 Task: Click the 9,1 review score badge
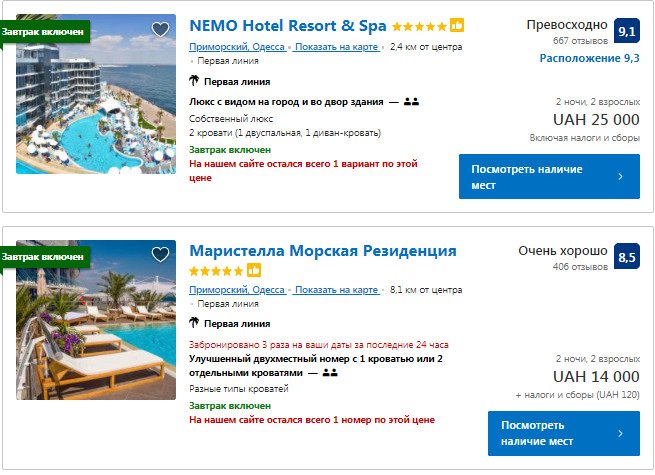[x=627, y=32]
